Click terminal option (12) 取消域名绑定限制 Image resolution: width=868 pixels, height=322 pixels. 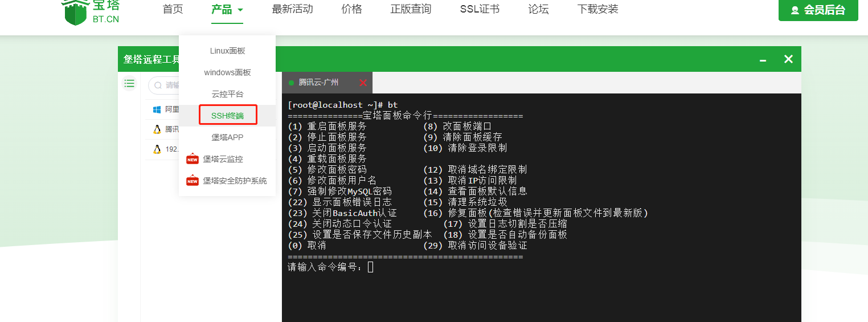[475, 170]
